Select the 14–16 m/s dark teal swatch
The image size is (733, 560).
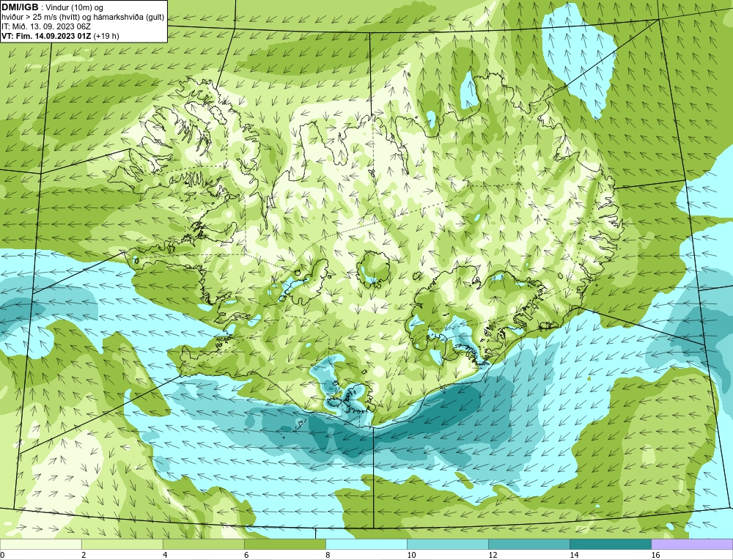(610, 544)
